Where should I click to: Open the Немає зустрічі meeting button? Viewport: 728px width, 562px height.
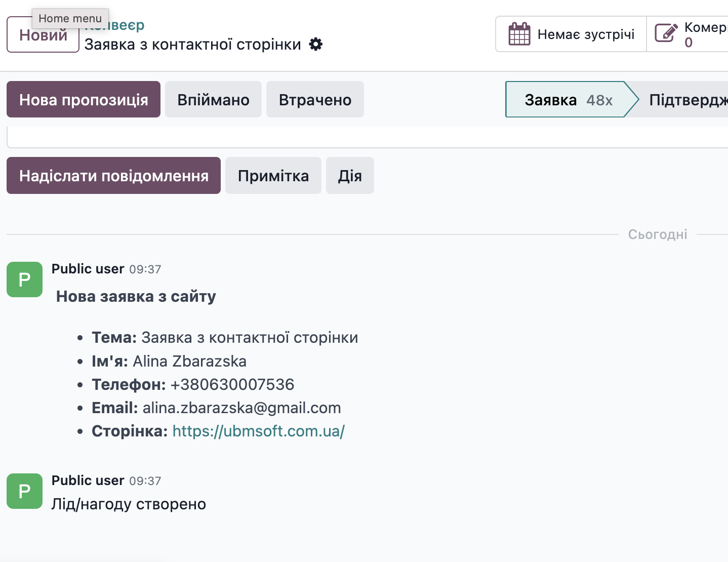click(571, 34)
